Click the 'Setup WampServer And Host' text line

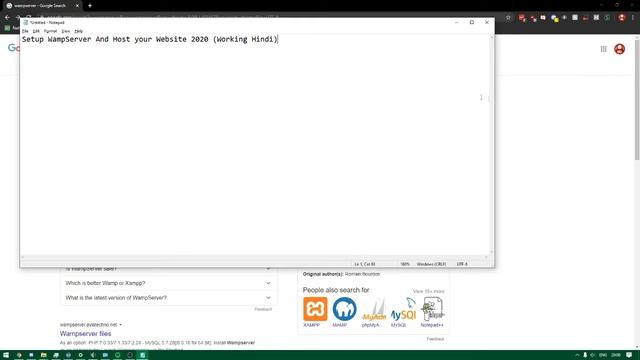[x=150, y=39]
